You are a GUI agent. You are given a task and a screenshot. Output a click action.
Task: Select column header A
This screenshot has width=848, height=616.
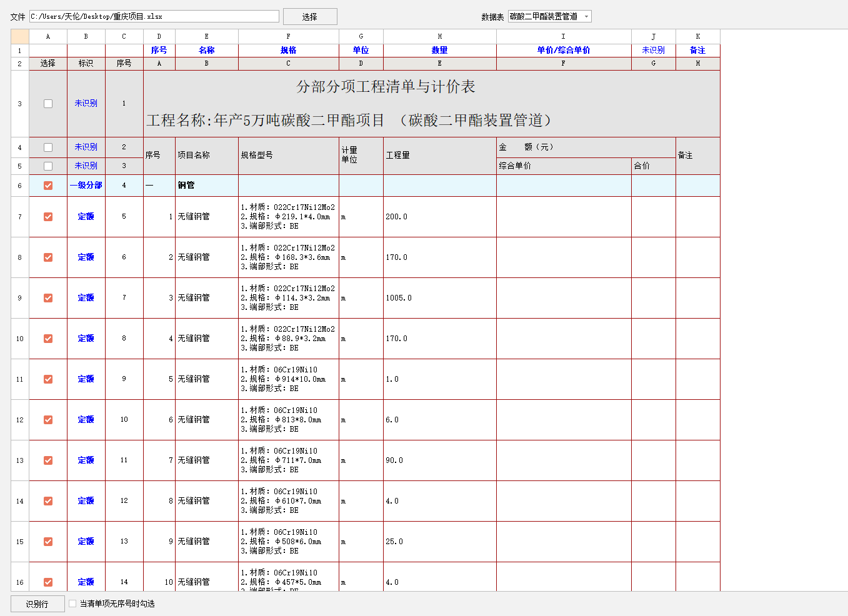(48, 36)
